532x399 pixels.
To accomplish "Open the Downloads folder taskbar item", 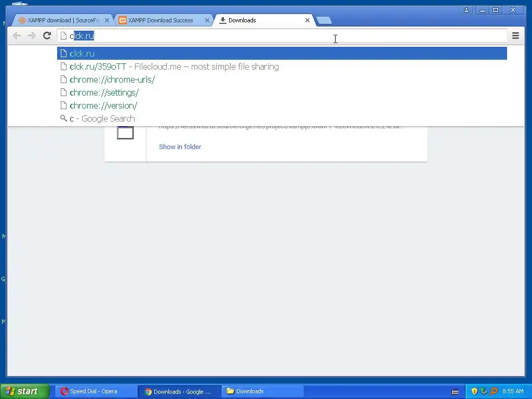I will pos(263,391).
